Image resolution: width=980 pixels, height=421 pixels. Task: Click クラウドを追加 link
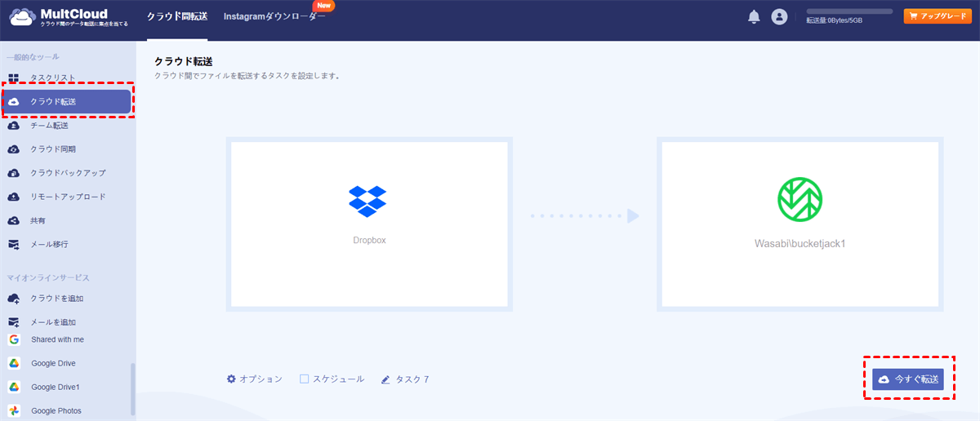[x=57, y=299]
